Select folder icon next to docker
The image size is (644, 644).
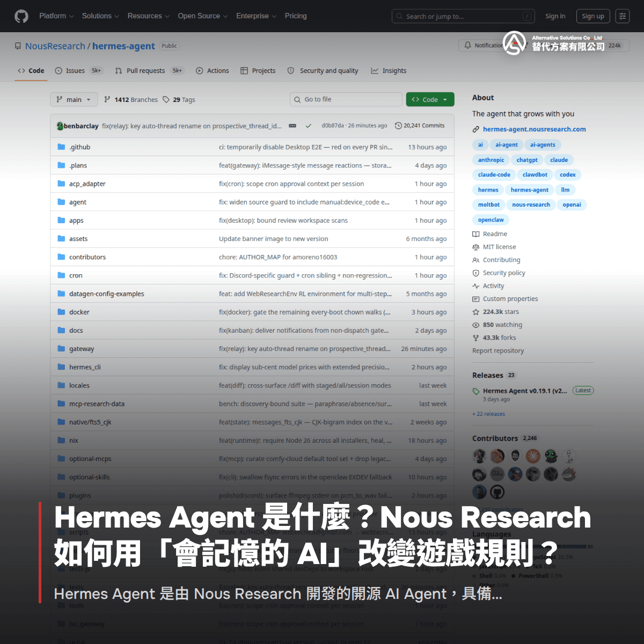tap(61, 312)
